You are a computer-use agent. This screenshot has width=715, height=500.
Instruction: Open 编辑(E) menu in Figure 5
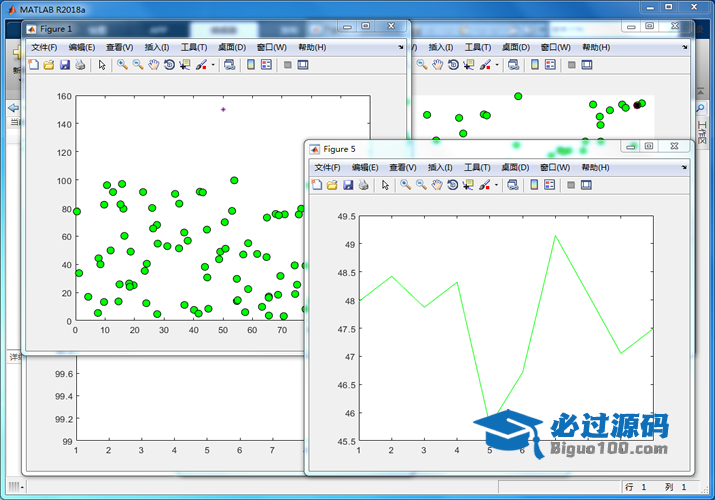pyautogui.click(x=365, y=167)
